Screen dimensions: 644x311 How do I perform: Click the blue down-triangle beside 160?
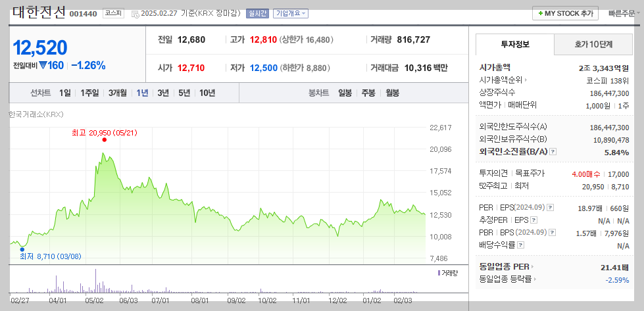(x=43, y=66)
